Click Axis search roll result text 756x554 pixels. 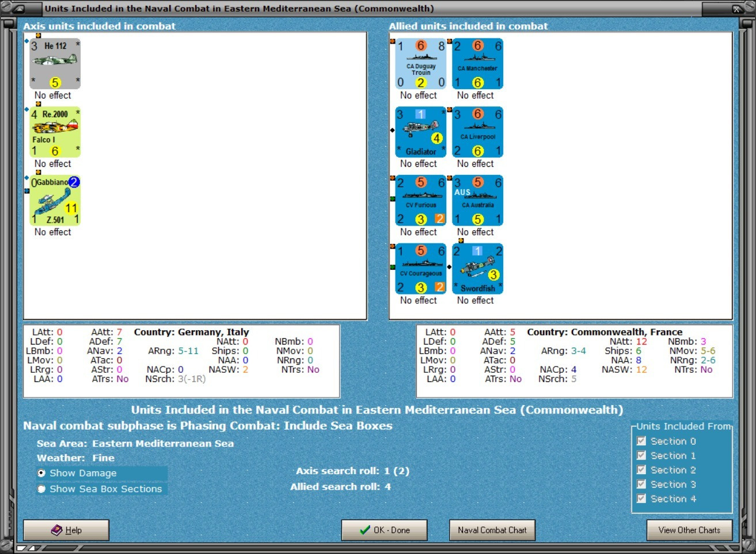click(352, 471)
